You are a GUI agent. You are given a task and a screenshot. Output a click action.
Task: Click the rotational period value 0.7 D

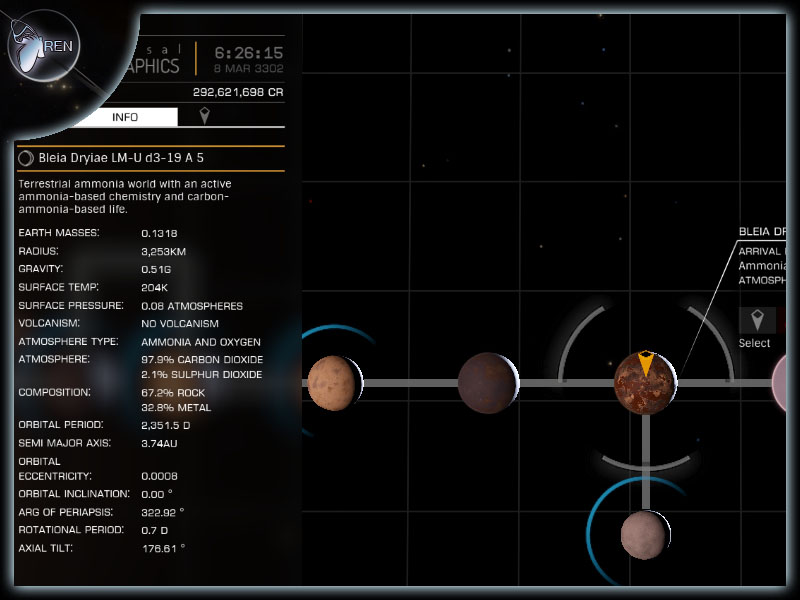[x=155, y=531]
